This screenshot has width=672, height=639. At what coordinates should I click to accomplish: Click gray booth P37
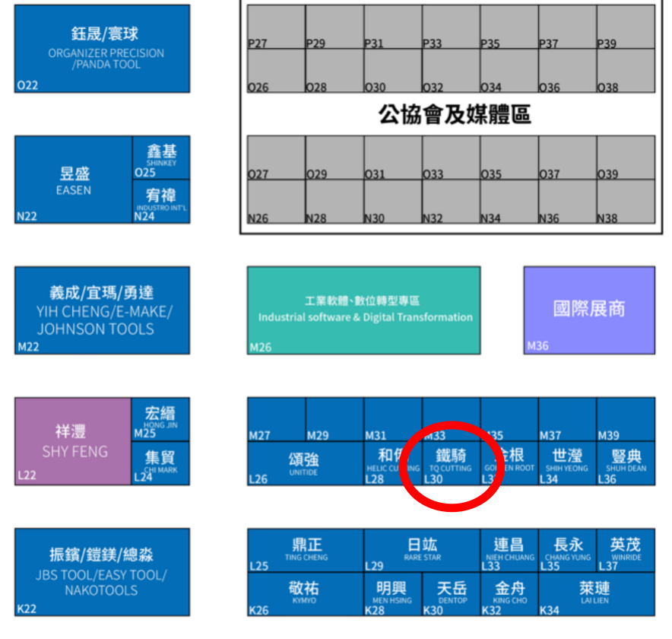568,27
